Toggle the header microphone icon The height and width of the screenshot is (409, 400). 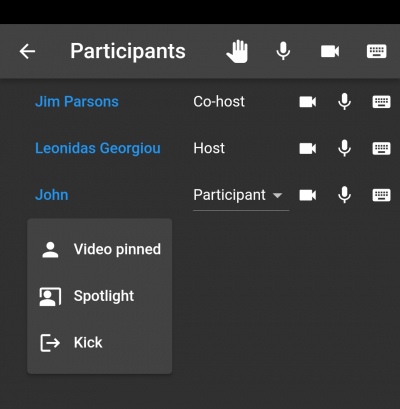(x=283, y=51)
